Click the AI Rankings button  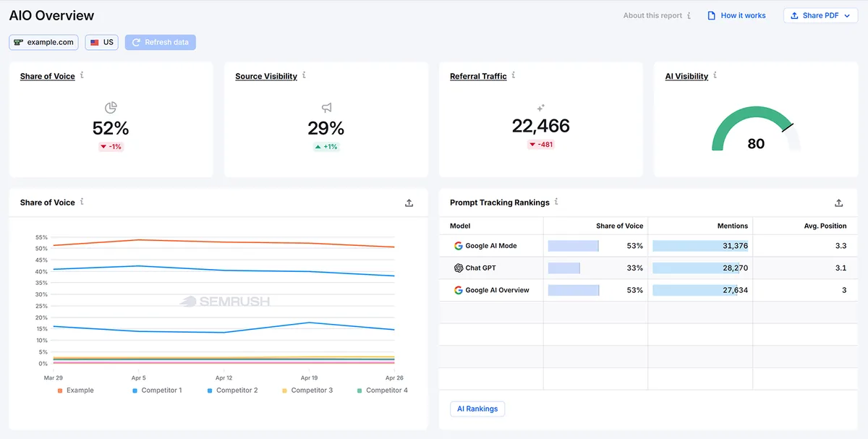point(477,409)
